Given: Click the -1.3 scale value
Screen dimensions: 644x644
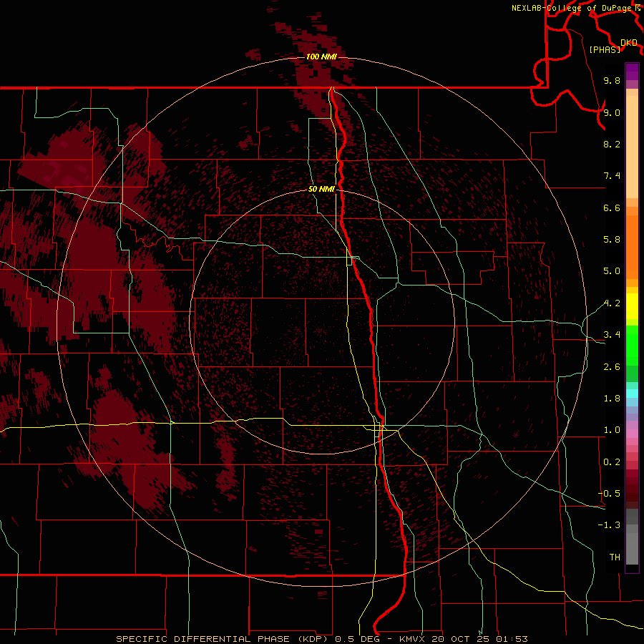Looking at the screenshot, I should coord(609,525).
